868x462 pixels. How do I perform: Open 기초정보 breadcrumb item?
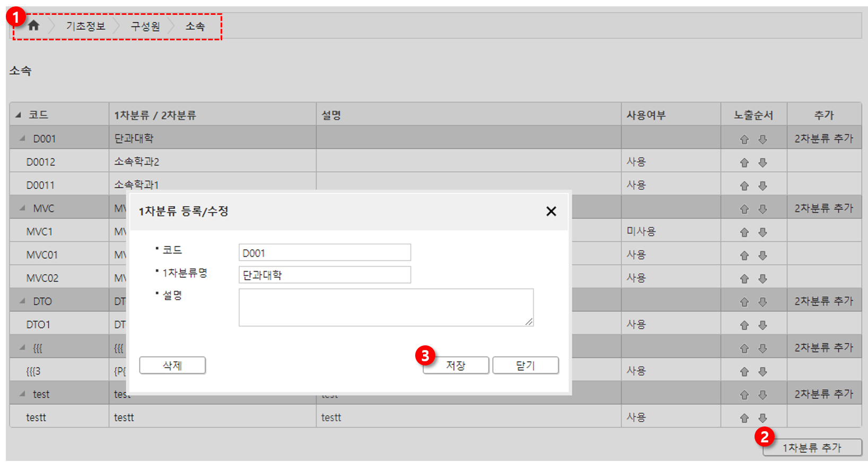coord(85,26)
